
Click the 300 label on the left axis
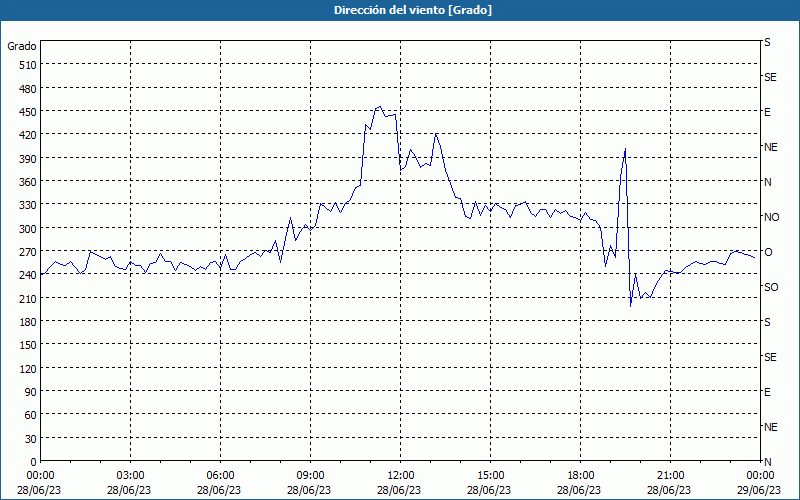(x=28, y=229)
